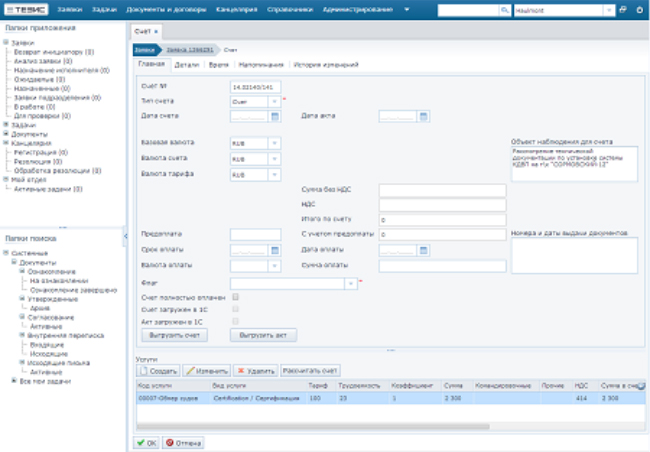Click Удалить in the services toolbar

(x=255, y=371)
